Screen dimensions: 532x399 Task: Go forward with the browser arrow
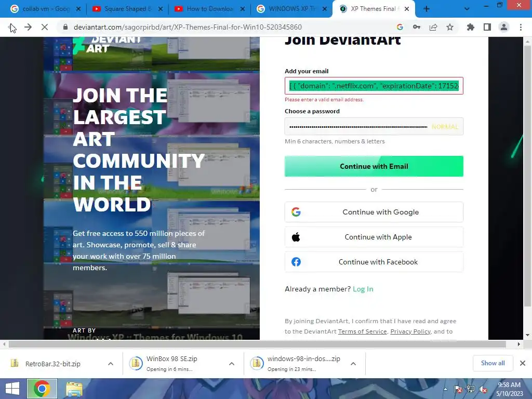tap(28, 27)
